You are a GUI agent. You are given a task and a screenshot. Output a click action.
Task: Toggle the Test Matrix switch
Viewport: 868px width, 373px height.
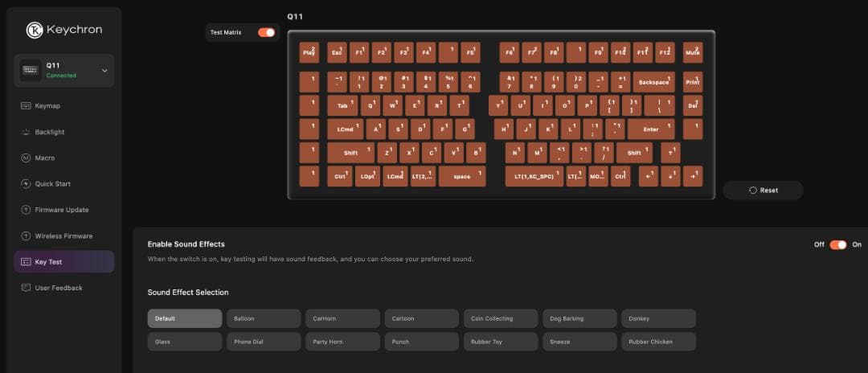coord(266,33)
